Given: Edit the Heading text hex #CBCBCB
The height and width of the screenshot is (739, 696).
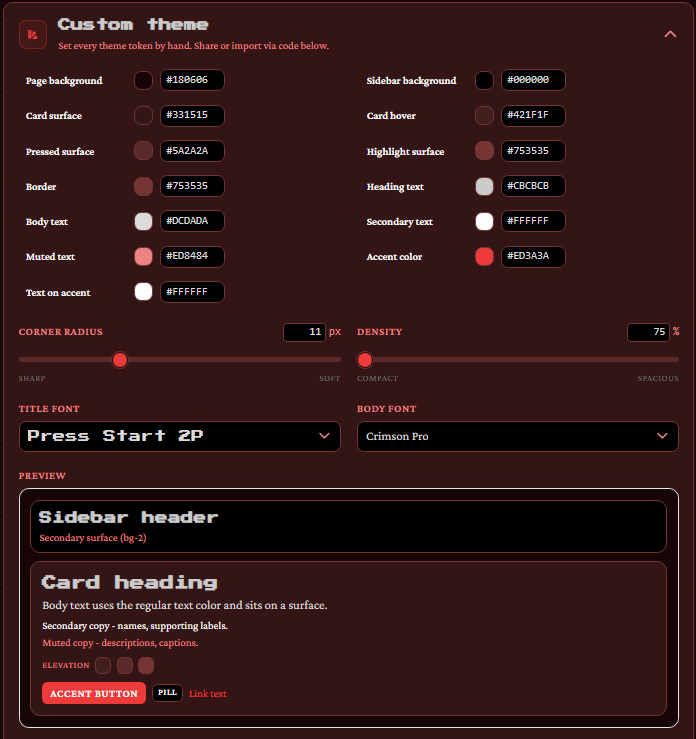Looking at the screenshot, I should [533, 186].
